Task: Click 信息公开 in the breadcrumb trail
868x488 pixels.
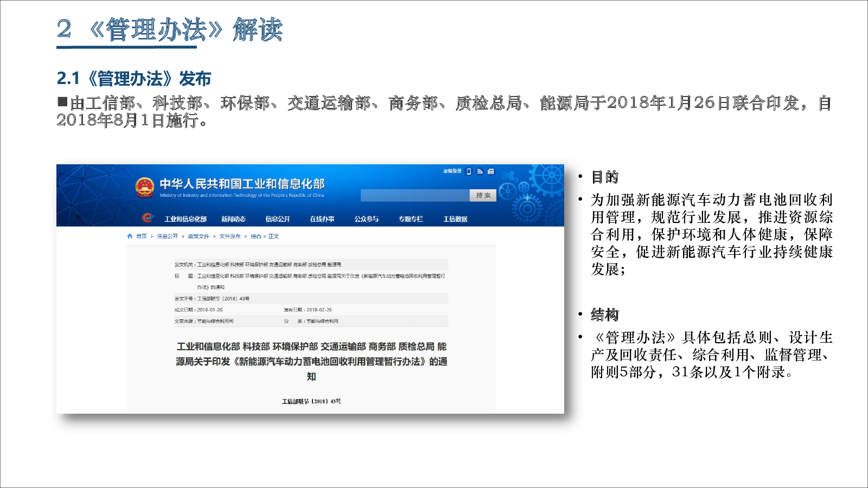Action: [168, 236]
